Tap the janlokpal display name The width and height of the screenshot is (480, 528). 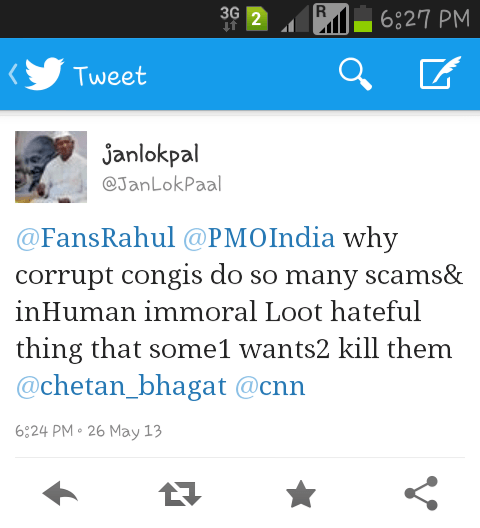(x=151, y=154)
